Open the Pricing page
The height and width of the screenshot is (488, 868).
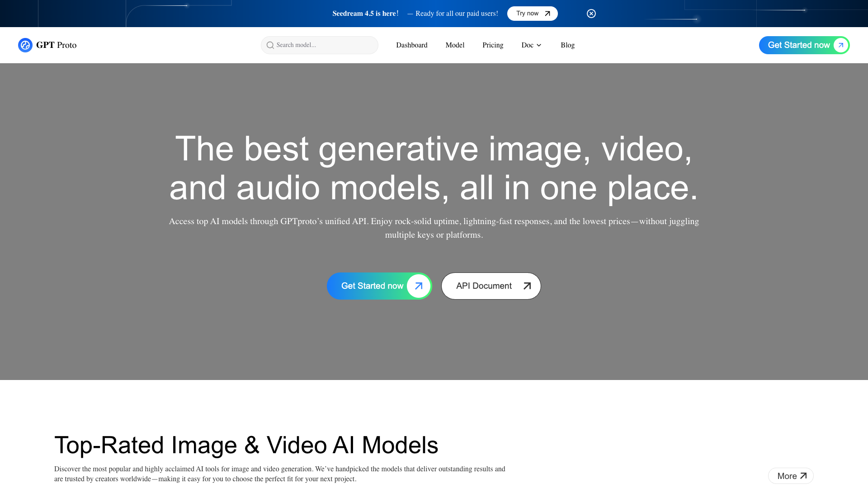493,45
